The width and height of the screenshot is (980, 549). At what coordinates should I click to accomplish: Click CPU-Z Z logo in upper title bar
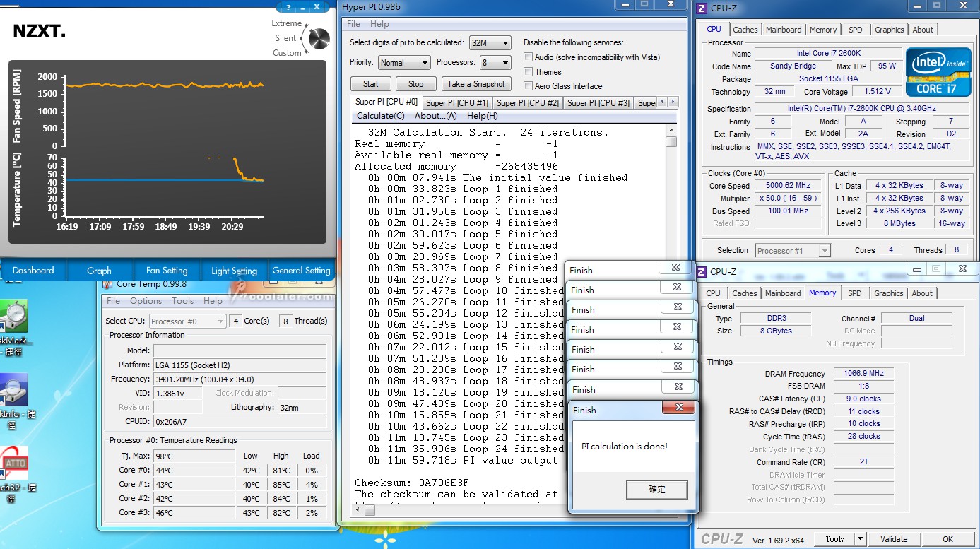click(702, 8)
